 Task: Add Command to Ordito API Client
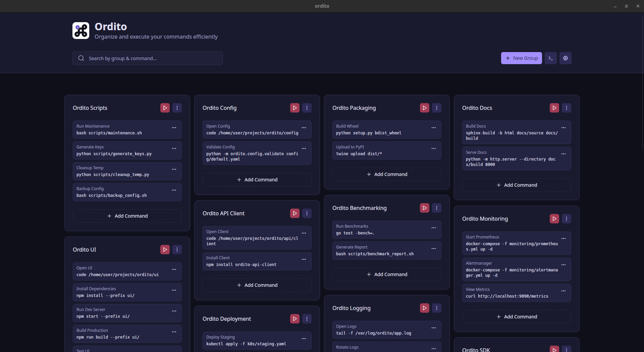257,285
